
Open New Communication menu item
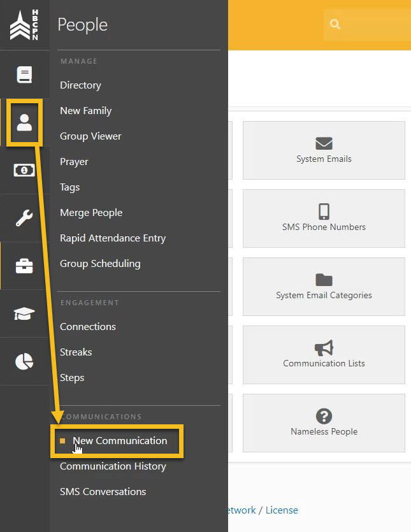120,440
